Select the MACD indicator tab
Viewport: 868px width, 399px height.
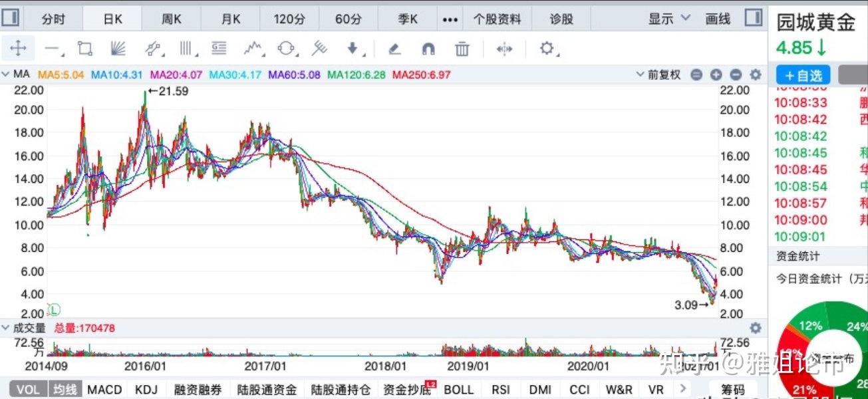(104, 389)
